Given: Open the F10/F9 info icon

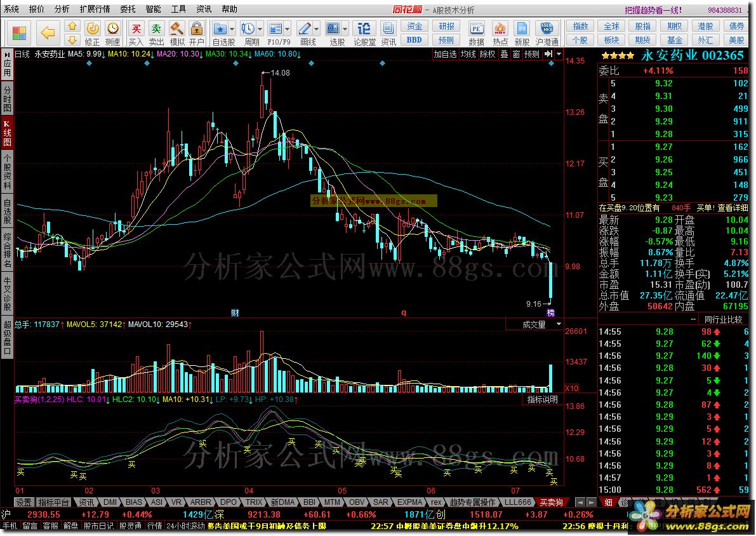Looking at the screenshot, I should 275,29.
